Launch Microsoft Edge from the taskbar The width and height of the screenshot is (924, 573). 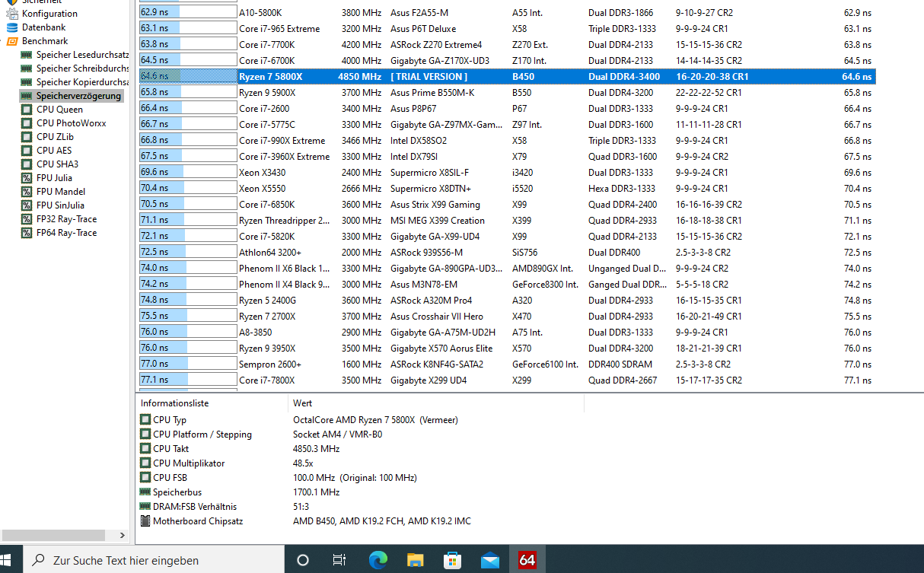(x=378, y=559)
